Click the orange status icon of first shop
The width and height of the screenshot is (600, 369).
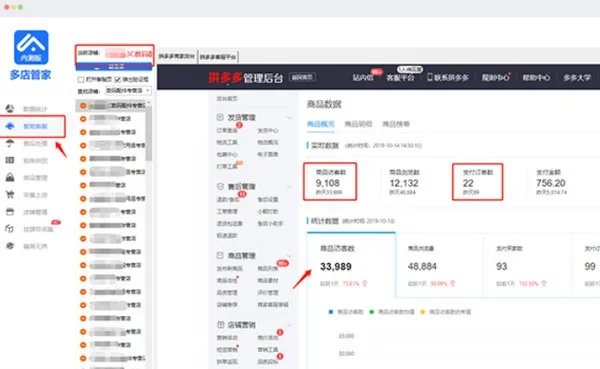point(83,105)
